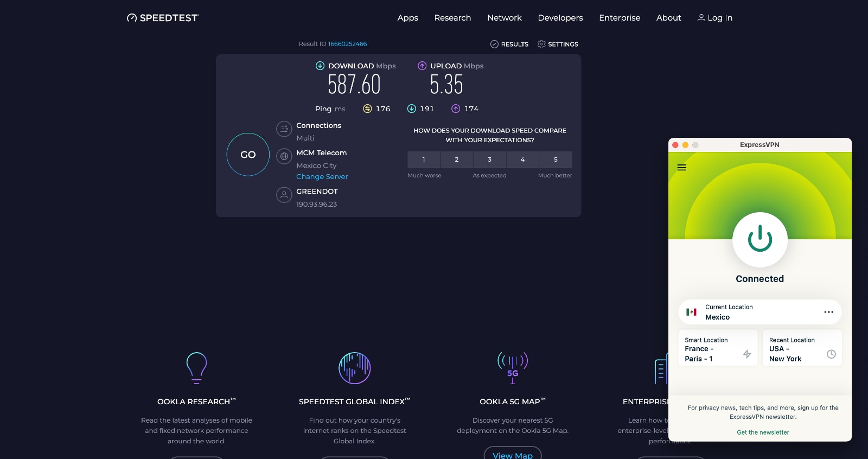This screenshot has width=868, height=459.
Task: Click the 587.60 download speed value
Action: 354,85
